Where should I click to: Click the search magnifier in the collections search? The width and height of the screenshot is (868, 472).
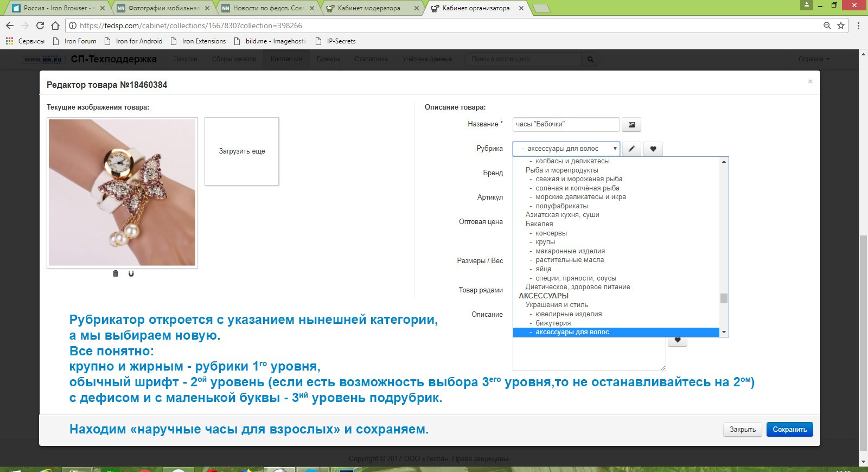click(x=590, y=59)
